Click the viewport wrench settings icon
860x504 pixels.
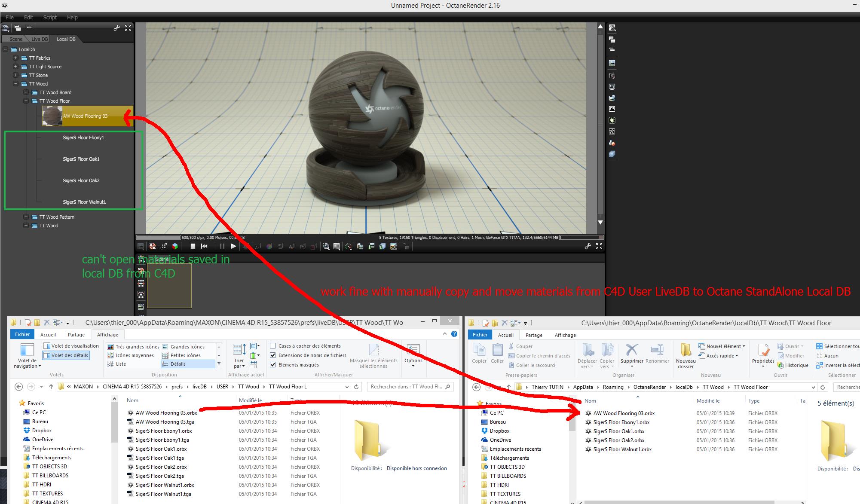tap(588, 246)
